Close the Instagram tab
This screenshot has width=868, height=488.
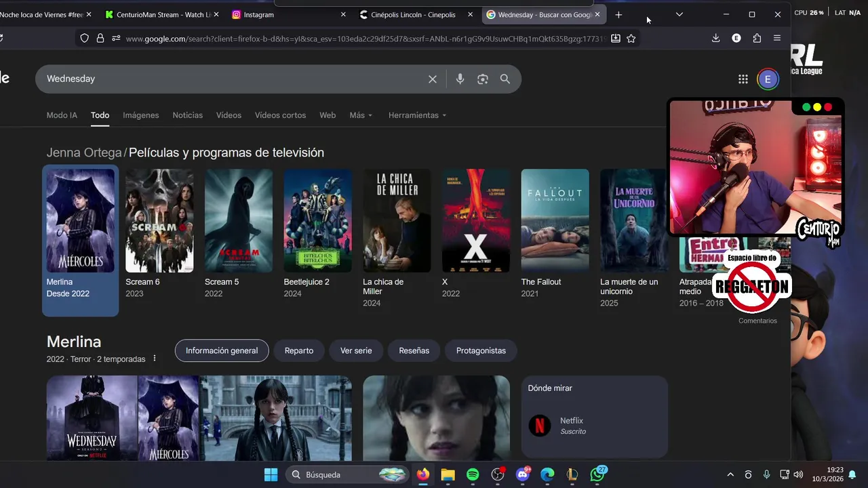(343, 14)
